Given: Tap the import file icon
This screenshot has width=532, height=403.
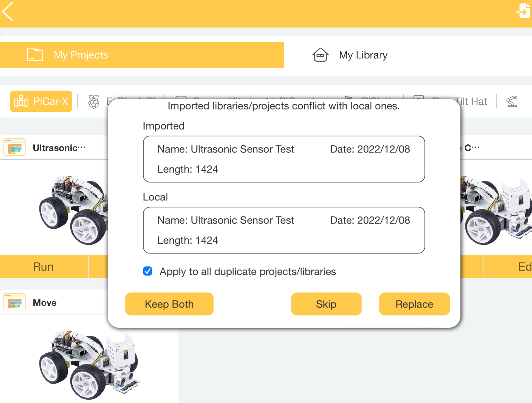Looking at the screenshot, I should (x=523, y=11).
